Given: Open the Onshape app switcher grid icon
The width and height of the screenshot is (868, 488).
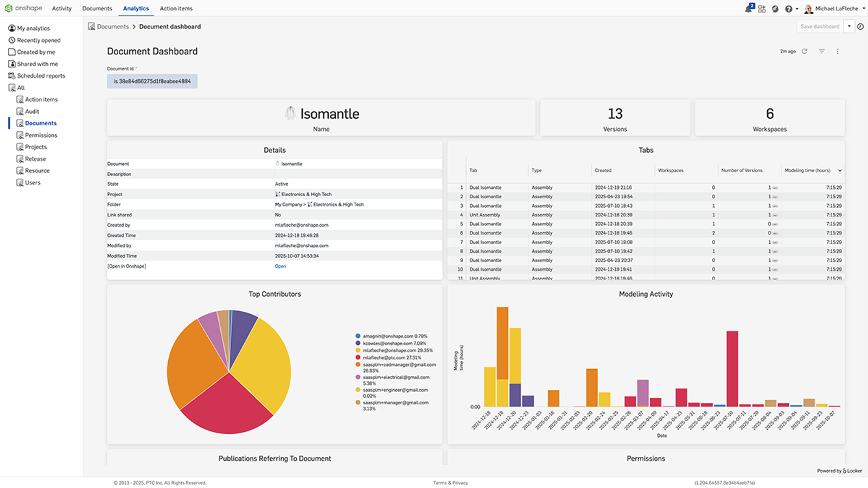Looking at the screenshot, I should (x=762, y=8).
